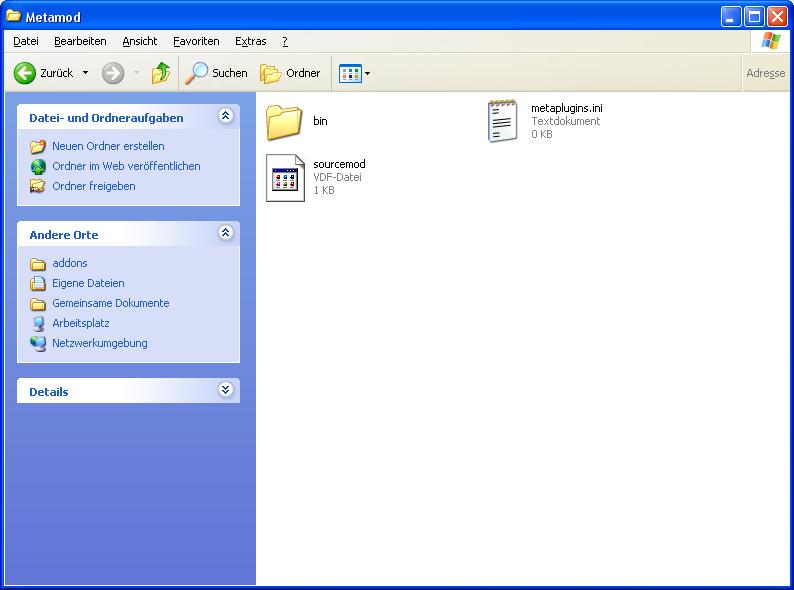794x590 pixels.
Task: Click the green Zurück back arrow icon
Action: 24,73
